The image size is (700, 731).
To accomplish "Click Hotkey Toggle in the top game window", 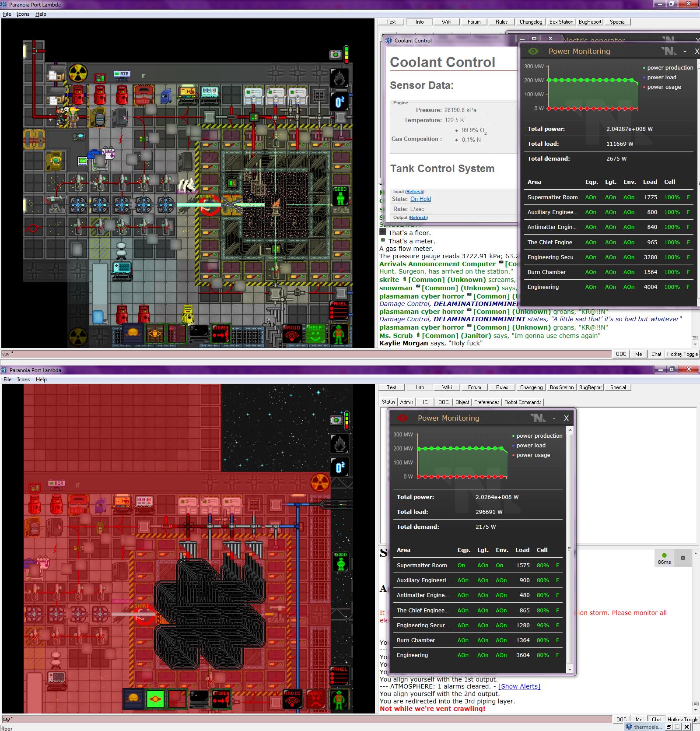I will tap(682, 354).
